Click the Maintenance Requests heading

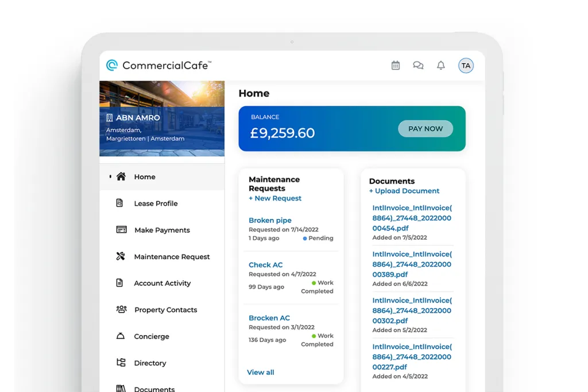274,184
